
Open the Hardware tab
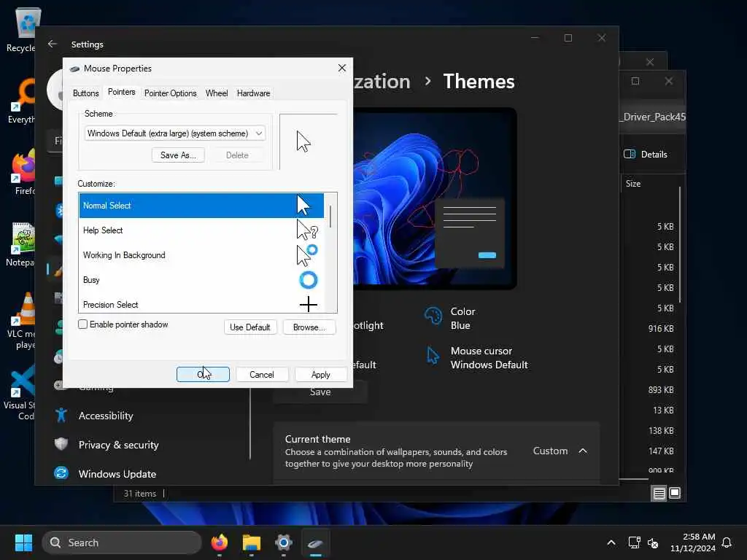[x=253, y=93]
